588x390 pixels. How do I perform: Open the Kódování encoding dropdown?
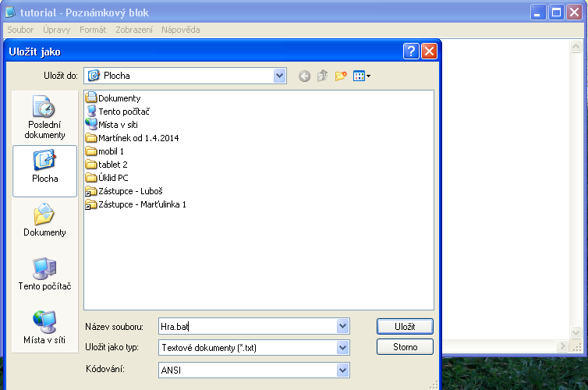tap(342, 370)
